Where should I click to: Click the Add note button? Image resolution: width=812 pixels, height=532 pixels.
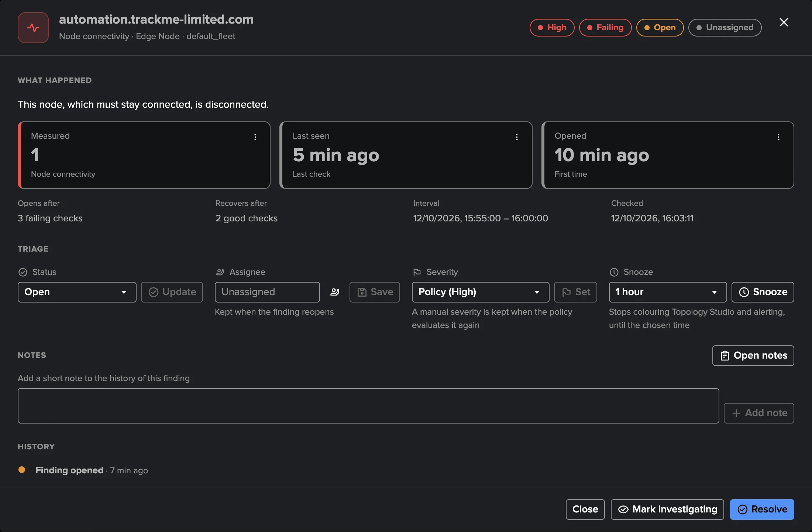(758, 413)
